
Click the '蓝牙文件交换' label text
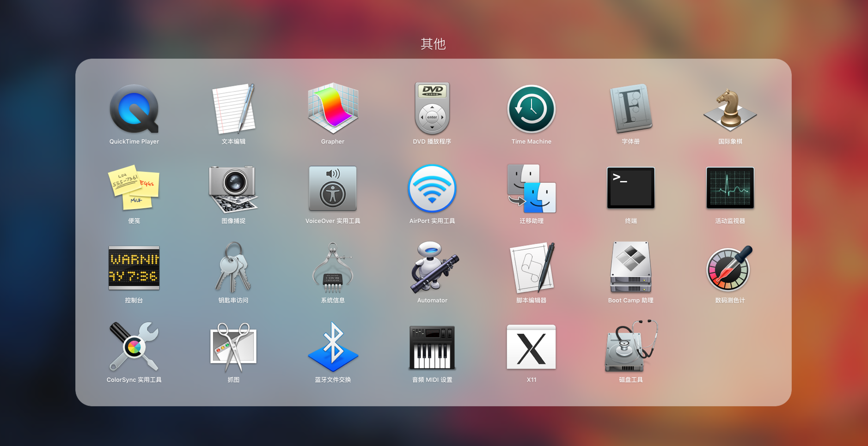(333, 380)
